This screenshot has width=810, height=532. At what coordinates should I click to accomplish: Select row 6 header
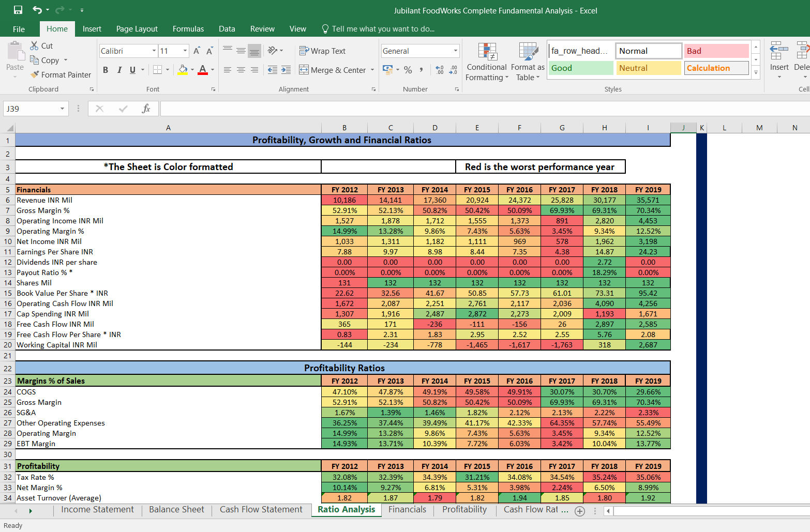(x=8, y=200)
